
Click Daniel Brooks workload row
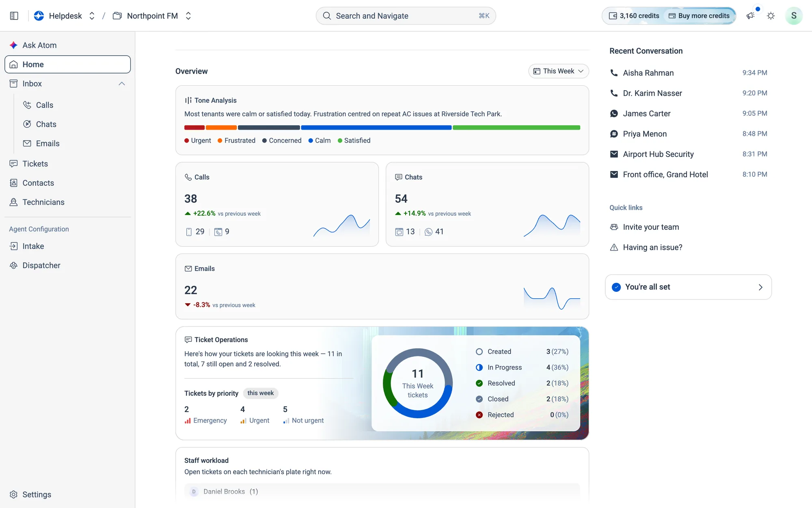point(382,492)
